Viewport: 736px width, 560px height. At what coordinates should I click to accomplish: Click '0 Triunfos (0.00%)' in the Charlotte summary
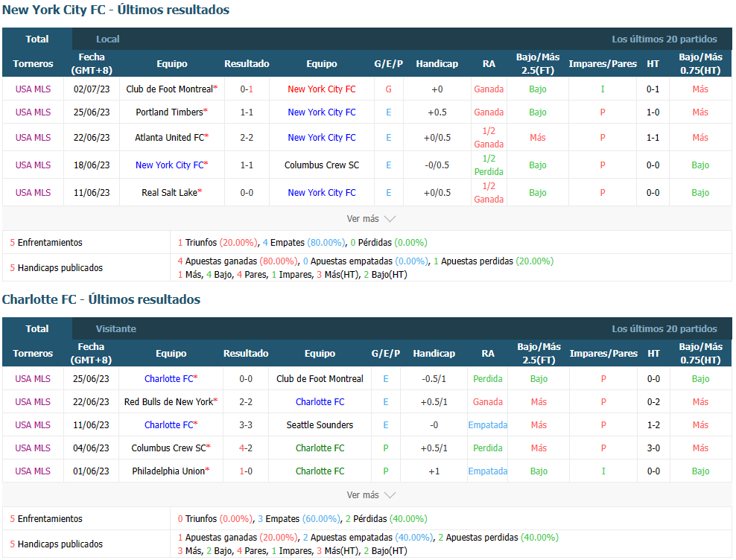[215, 519]
